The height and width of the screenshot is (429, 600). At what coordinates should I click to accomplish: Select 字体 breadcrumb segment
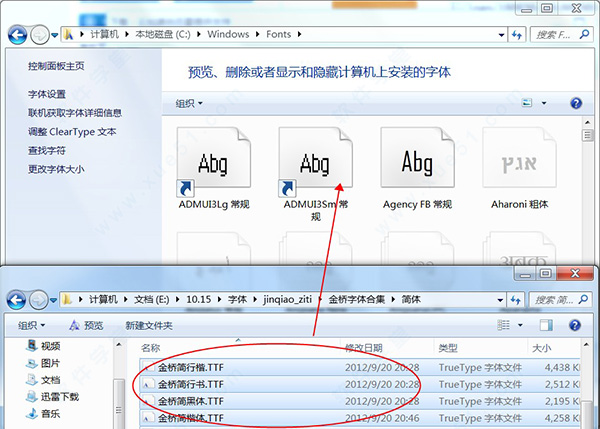coord(237,299)
